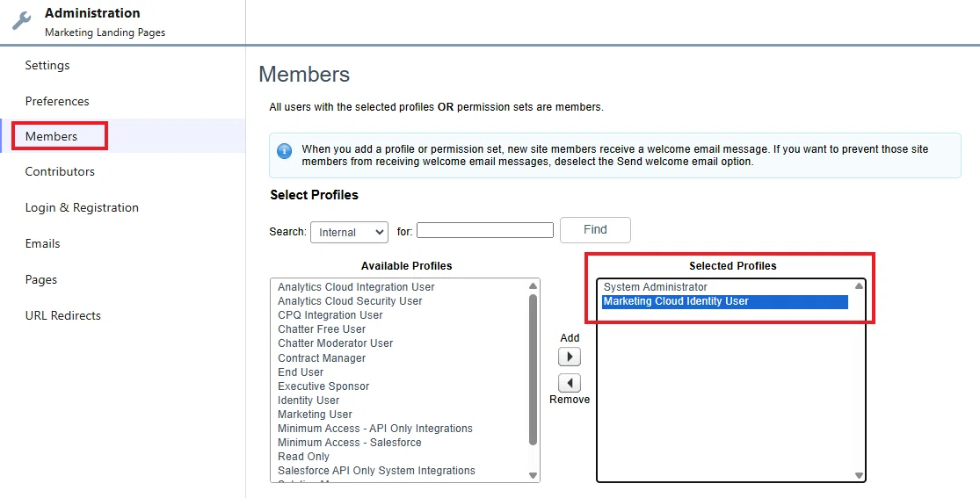
Task: Click the Administration header title
Action: tap(92, 13)
